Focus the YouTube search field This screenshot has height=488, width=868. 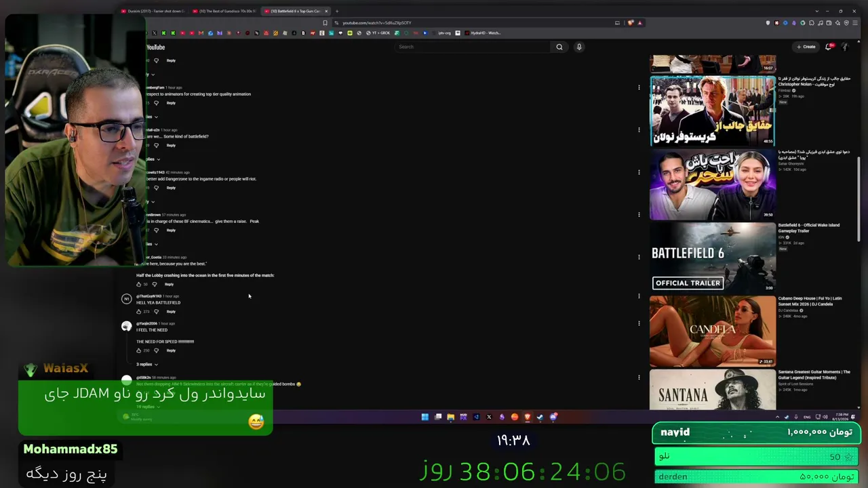473,47
